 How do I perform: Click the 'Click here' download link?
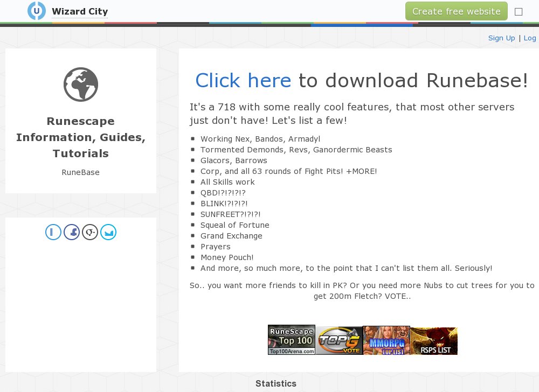coord(244,81)
